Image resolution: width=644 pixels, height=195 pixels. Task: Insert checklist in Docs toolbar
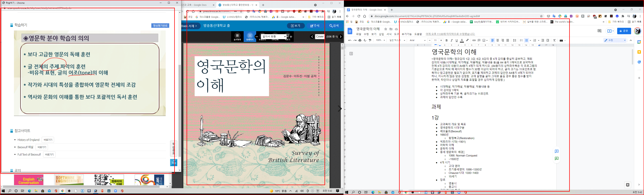521,40
